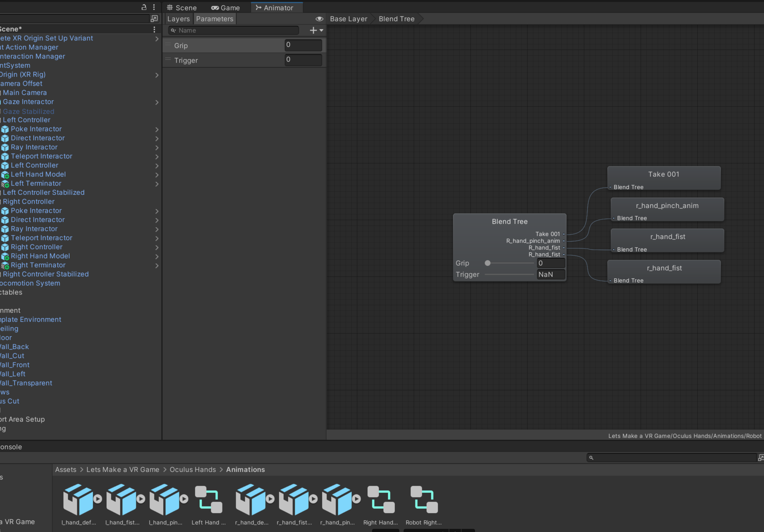Click the r_hand_pin animation asset icon
764x532 pixels.
click(337, 499)
